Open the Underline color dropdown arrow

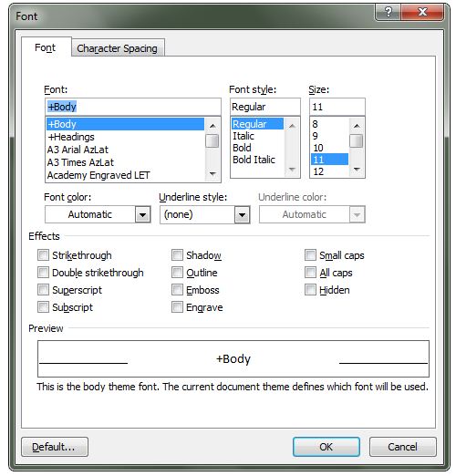[357, 214]
